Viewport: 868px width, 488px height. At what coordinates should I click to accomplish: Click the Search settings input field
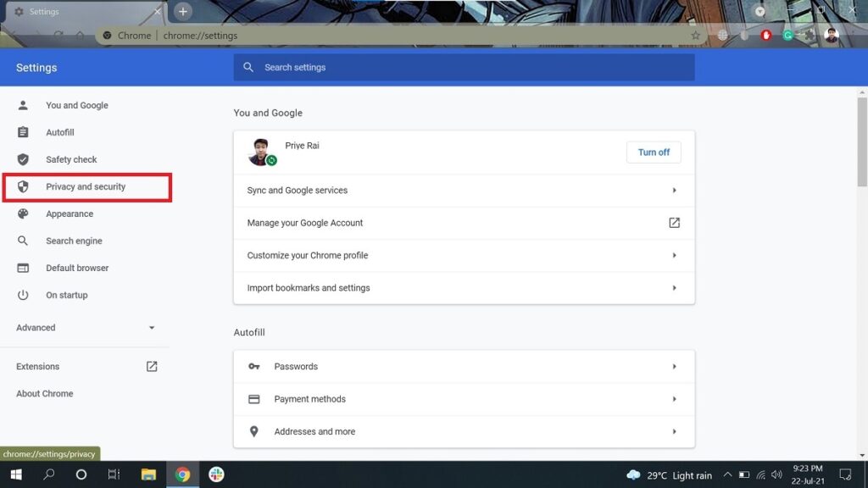click(x=475, y=67)
